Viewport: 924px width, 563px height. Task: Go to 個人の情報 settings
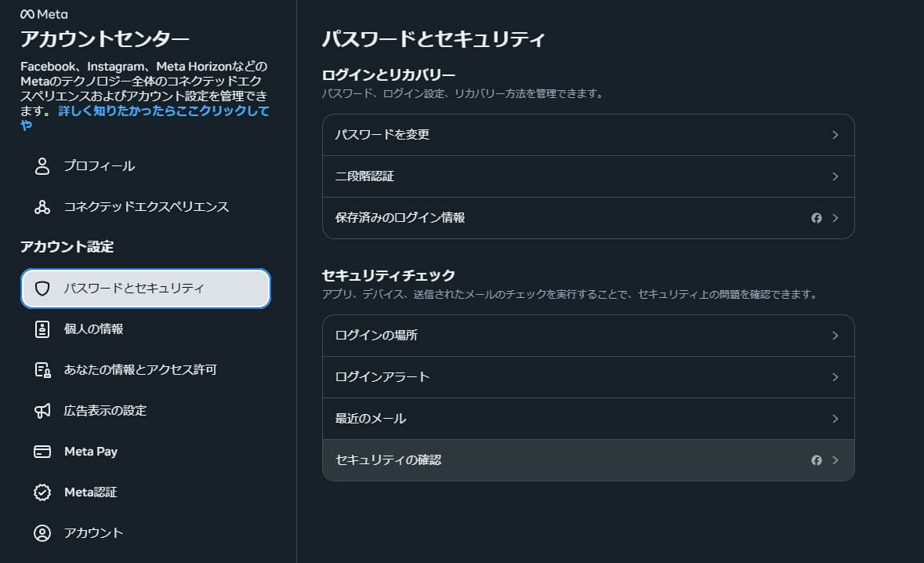coord(146,329)
